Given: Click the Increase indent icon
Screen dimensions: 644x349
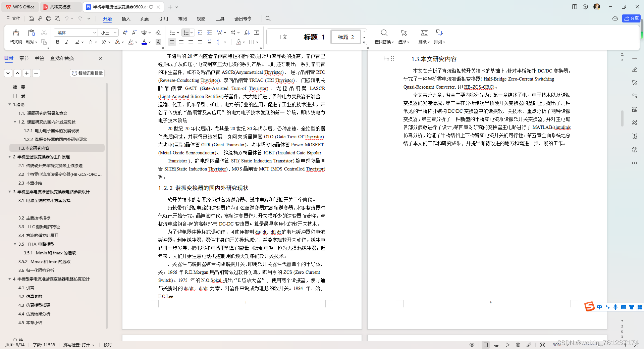Looking at the screenshot, I should point(209,33).
